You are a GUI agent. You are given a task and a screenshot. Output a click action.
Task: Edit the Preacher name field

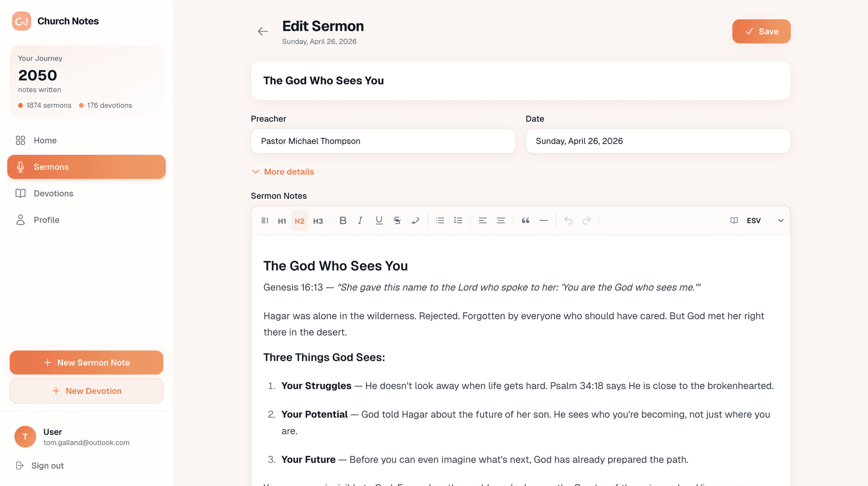pos(383,141)
